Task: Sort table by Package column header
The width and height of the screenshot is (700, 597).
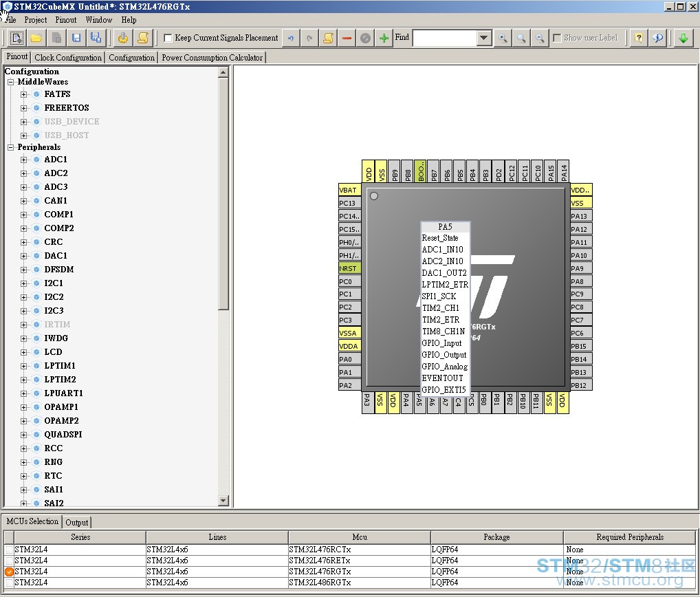Action: tap(496, 537)
